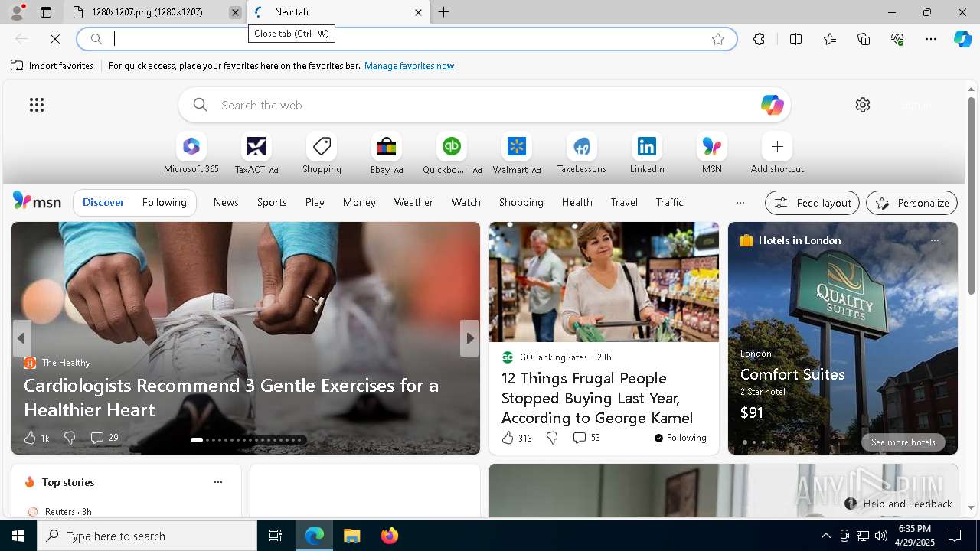Screen dimensions: 980x551
Task: Open comments on Frugal People story
Action: 586,438
